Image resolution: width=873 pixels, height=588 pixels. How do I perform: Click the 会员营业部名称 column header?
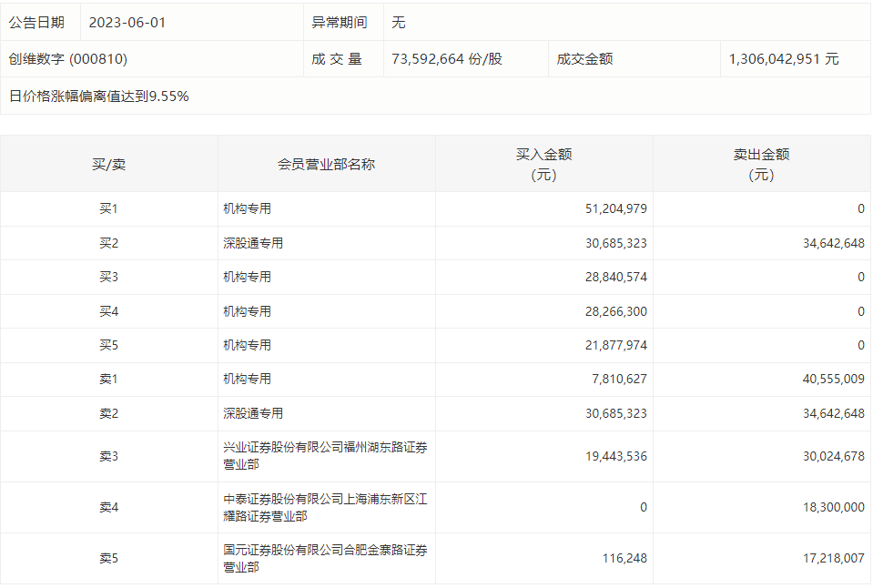click(326, 164)
